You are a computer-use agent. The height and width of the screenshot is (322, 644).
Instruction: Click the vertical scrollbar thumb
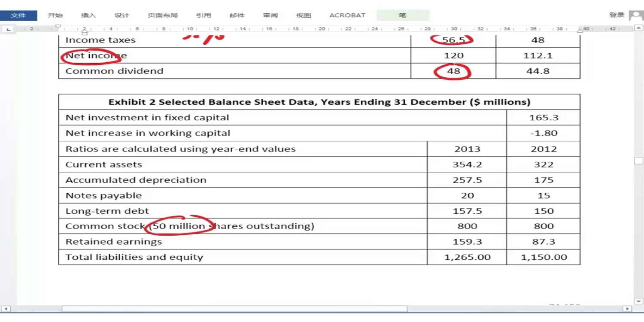[639, 161]
